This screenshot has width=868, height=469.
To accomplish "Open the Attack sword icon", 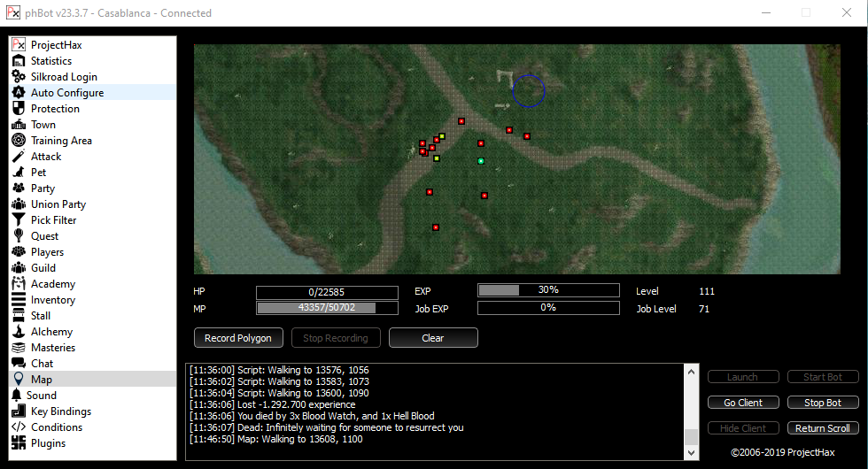I will tap(19, 157).
